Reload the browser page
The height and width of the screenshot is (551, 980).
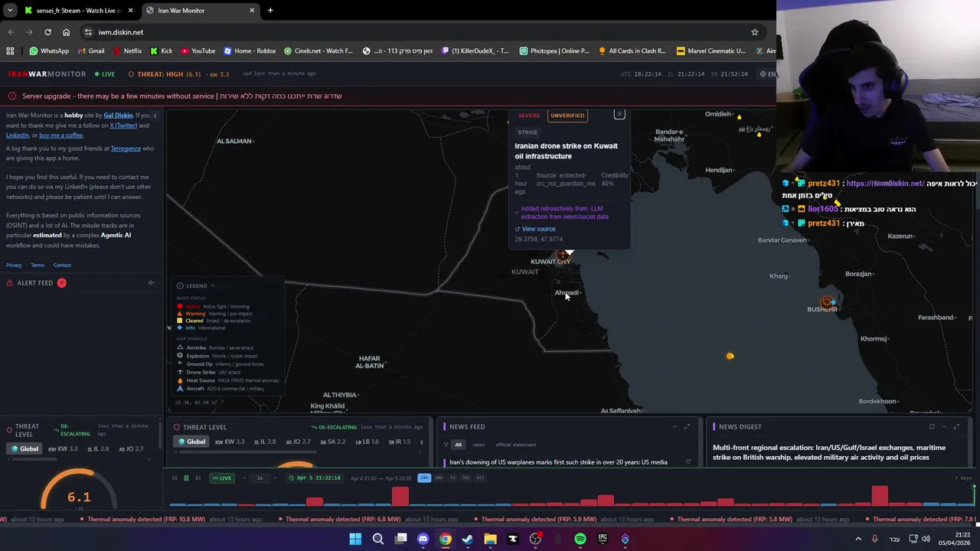click(x=47, y=32)
